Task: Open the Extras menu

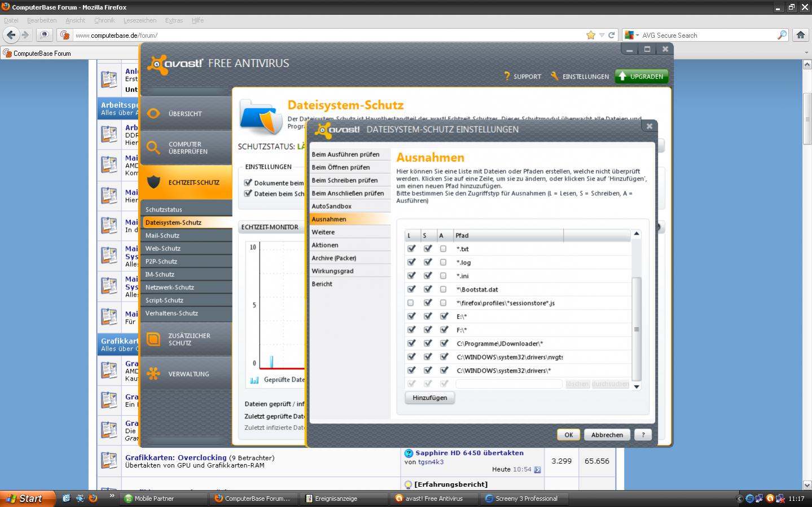Action: pos(174,20)
